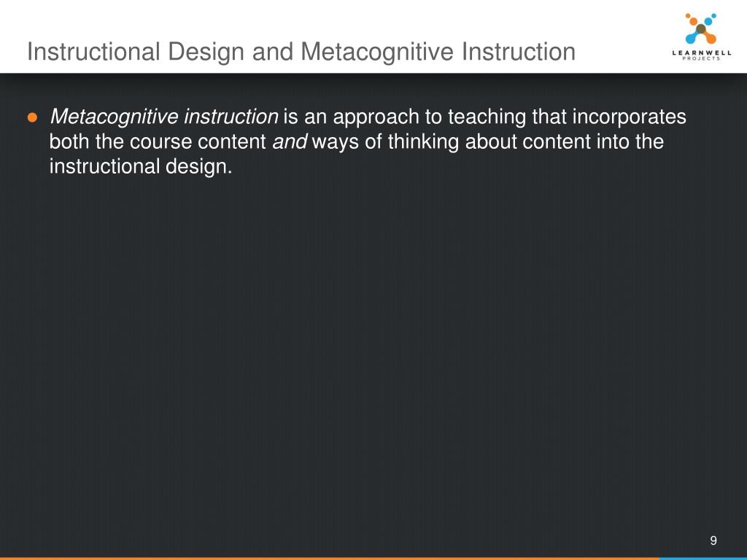The height and width of the screenshot is (560, 747).
Task: Click the italic phrase "Metacognitive instruction"
Action: (163, 117)
